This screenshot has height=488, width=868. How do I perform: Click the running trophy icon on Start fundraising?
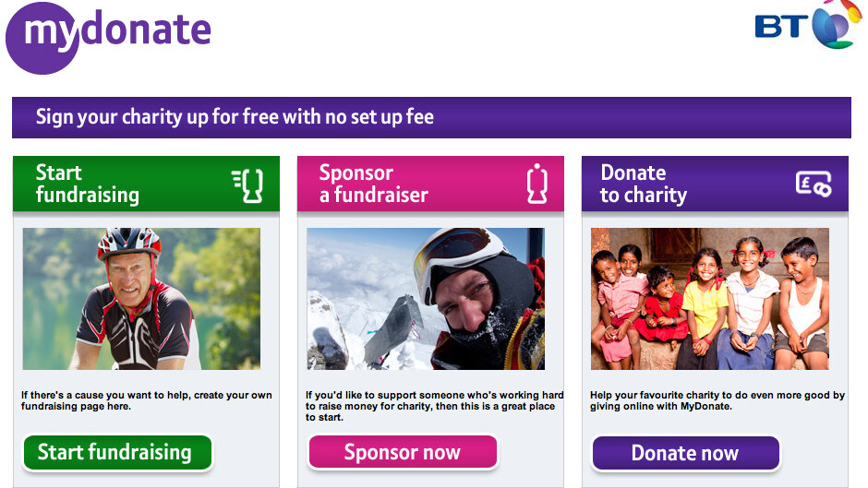[247, 185]
